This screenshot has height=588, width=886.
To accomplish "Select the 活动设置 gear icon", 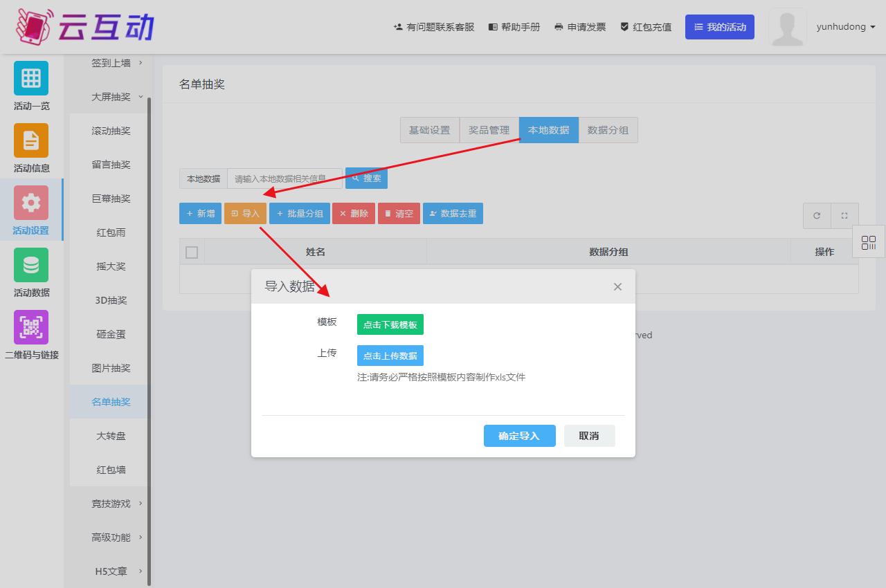I will click(31, 203).
